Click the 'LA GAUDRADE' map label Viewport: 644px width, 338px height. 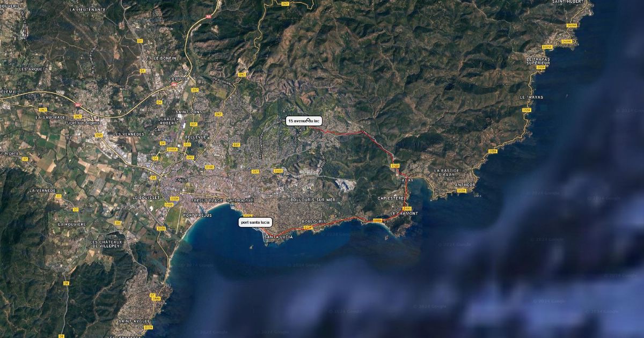point(50,117)
